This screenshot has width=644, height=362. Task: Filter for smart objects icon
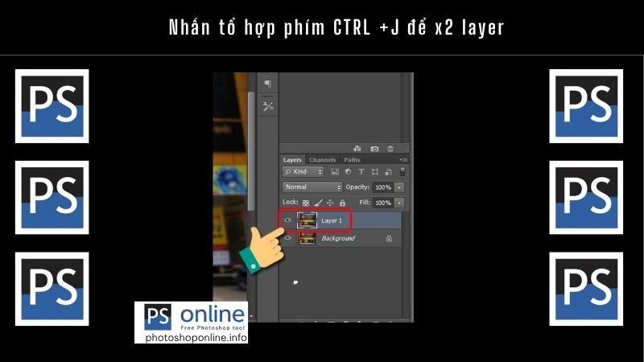(x=388, y=172)
